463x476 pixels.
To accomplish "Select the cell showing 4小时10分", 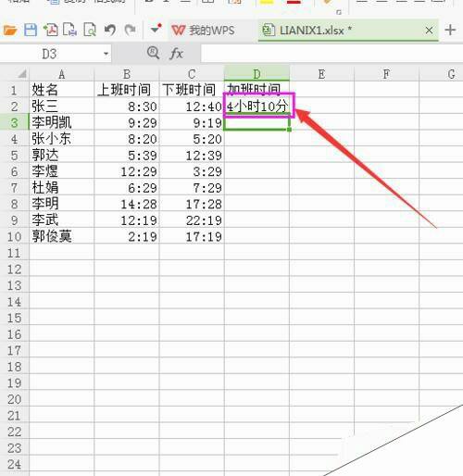I will click(257, 106).
